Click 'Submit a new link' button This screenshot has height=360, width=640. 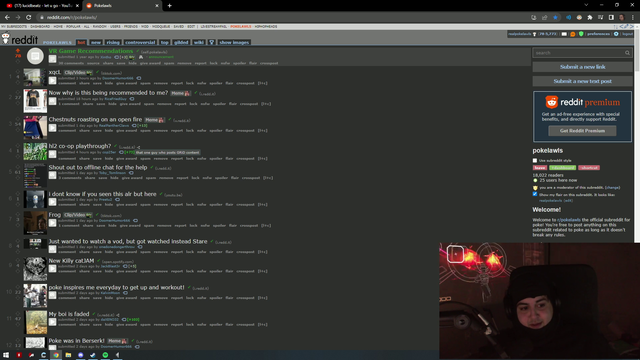pos(582,67)
